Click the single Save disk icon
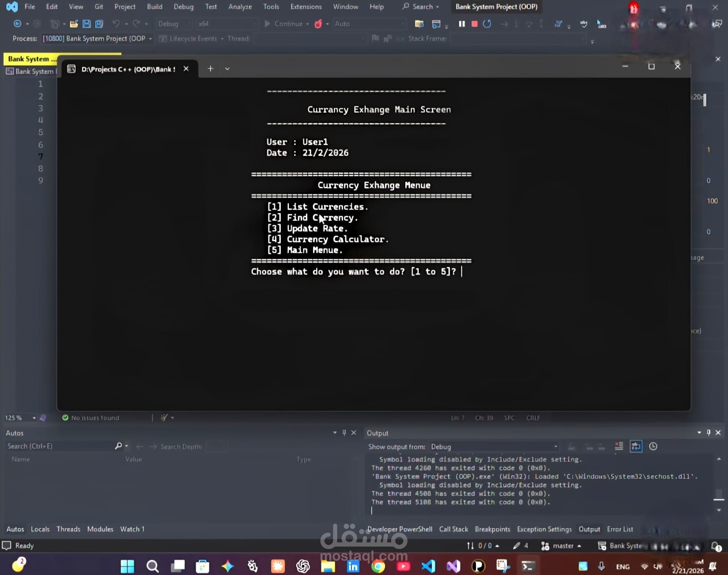Screen dimensions: 728x575 pyautogui.click(x=86, y=24)
